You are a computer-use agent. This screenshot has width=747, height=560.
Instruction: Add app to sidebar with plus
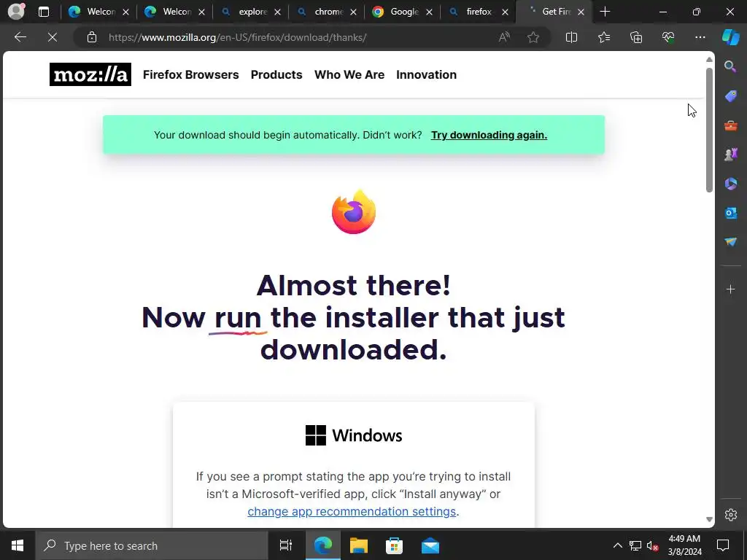click(730, 289)
